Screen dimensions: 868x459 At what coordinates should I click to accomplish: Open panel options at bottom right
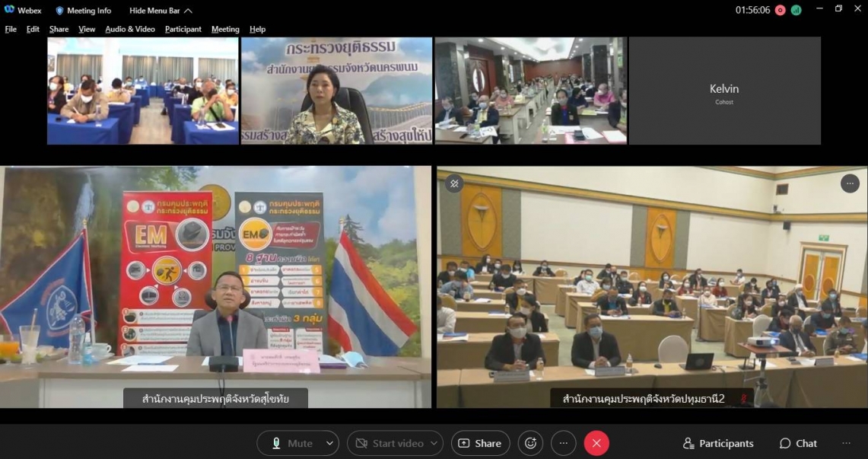point(846,444)
